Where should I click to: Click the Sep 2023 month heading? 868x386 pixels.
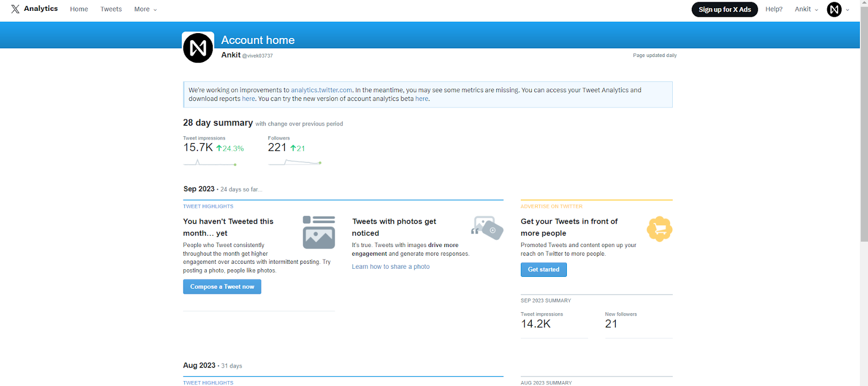point(199,189)
